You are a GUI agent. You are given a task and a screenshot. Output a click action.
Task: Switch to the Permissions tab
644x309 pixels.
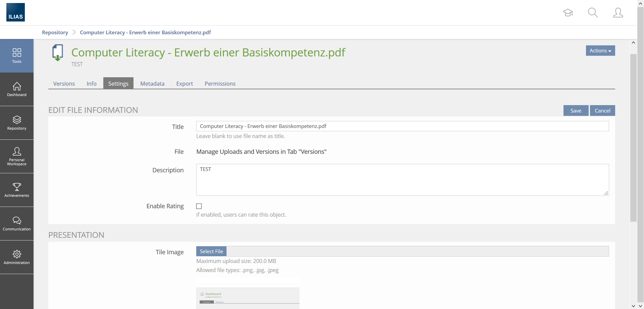(220, 84)
